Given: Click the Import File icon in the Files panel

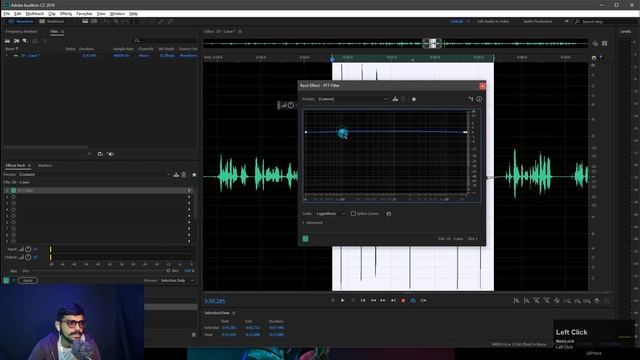Looking at the screenshot, I should tap(16, 40).
